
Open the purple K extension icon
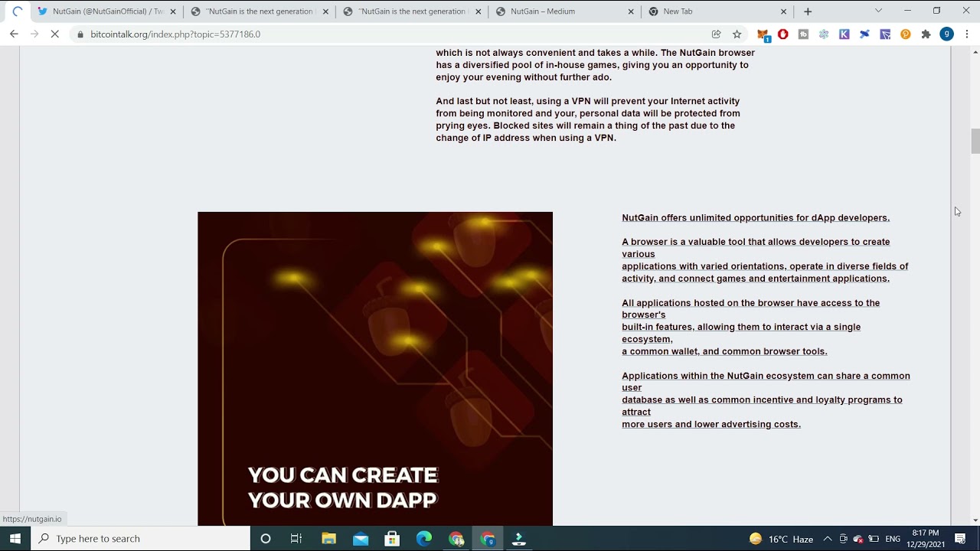pyautogui.click(x=844, y=34)
